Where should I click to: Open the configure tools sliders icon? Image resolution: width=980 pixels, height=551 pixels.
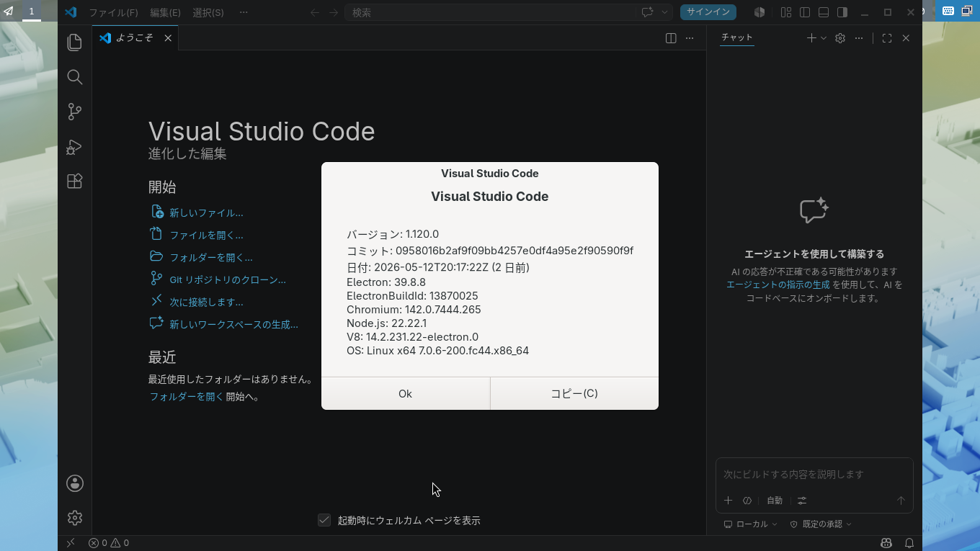click(802, 501)
